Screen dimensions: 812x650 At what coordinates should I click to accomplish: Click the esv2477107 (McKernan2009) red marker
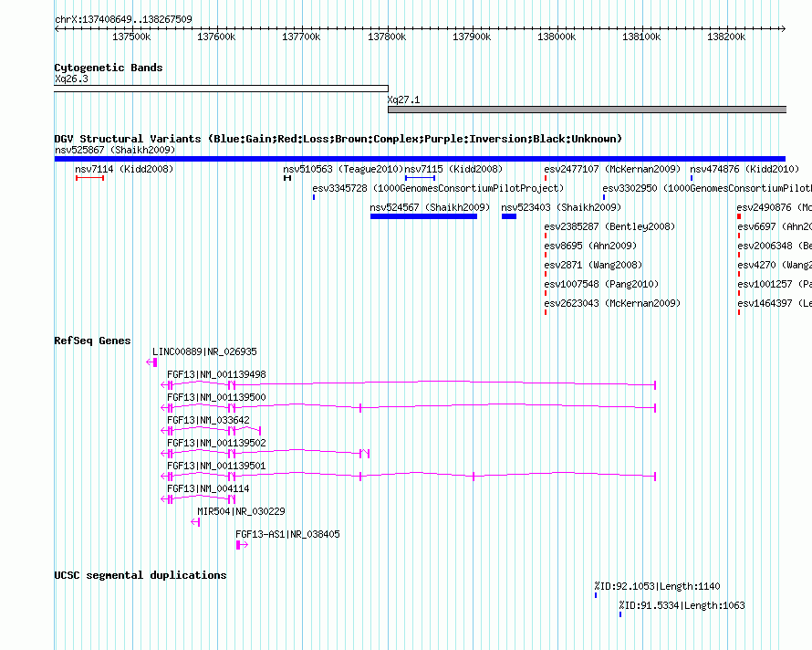[x=546, y=178]
